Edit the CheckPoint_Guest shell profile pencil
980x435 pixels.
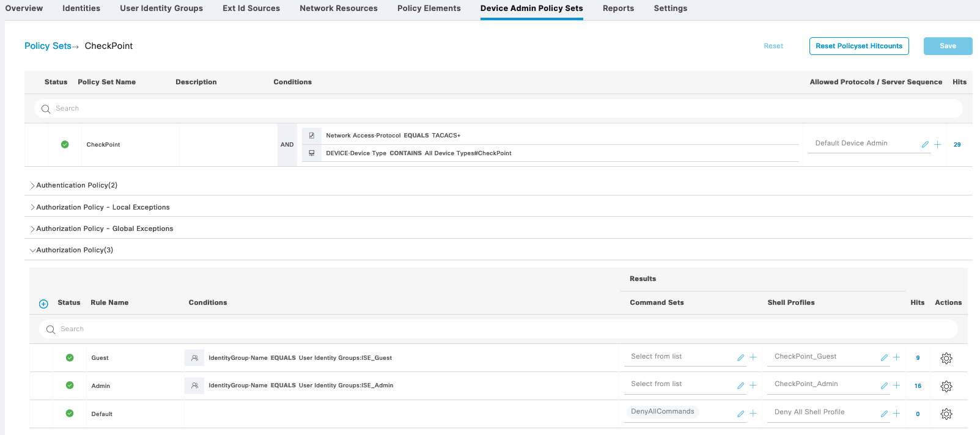[x=884, y=358]
